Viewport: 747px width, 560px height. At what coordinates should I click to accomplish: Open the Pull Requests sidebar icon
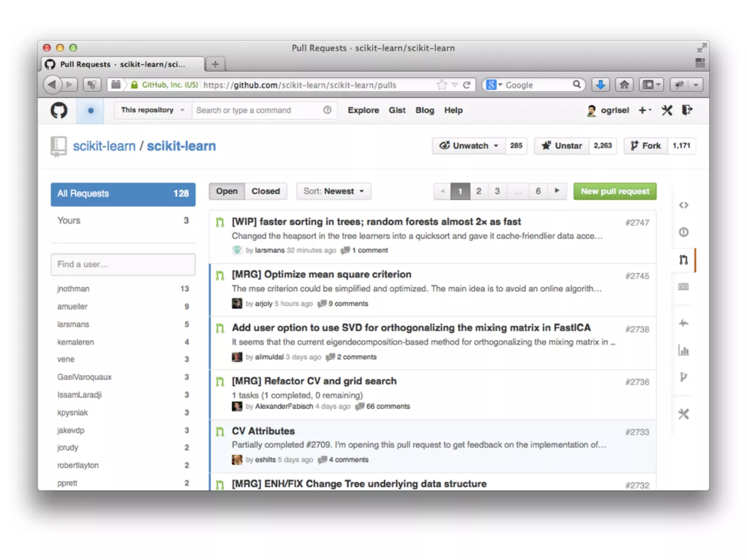[684, 260]
